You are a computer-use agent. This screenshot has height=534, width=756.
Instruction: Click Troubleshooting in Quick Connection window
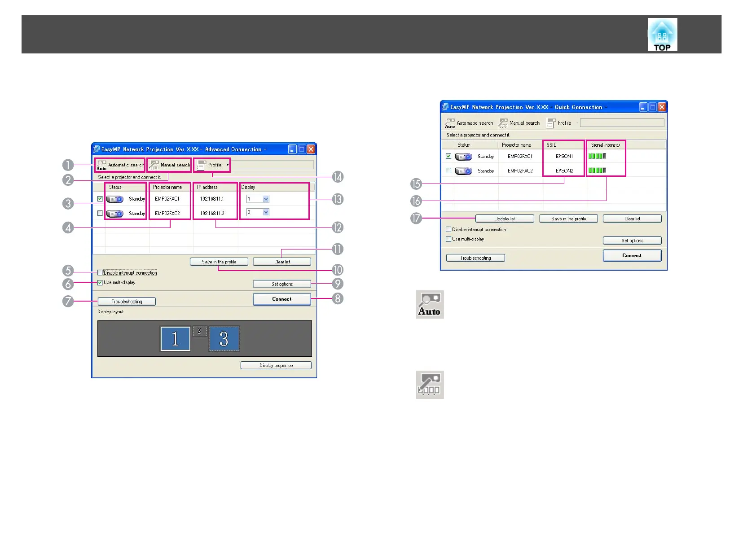point(475,258)
